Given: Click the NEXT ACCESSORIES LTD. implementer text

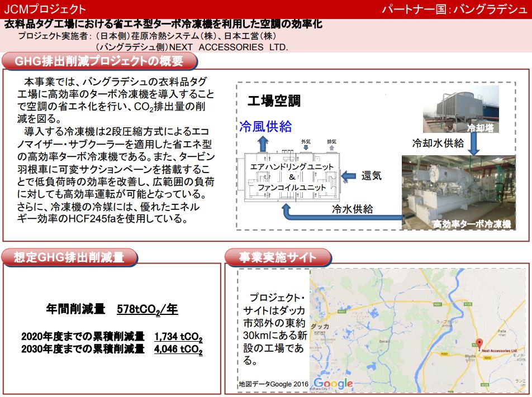Looking at the screenshot, I should click(229, 47).
